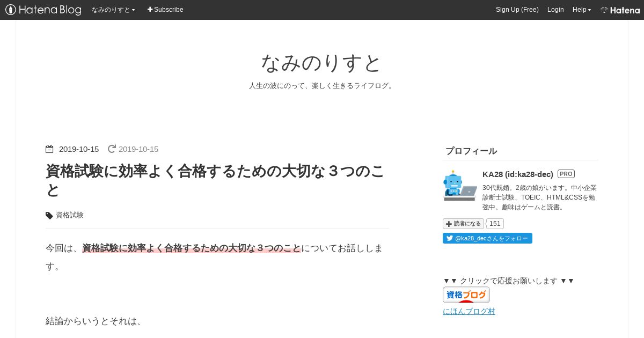Open the にほんブログ村 link
This screenshot has width=644, height=338.
[x=469, y=311]
